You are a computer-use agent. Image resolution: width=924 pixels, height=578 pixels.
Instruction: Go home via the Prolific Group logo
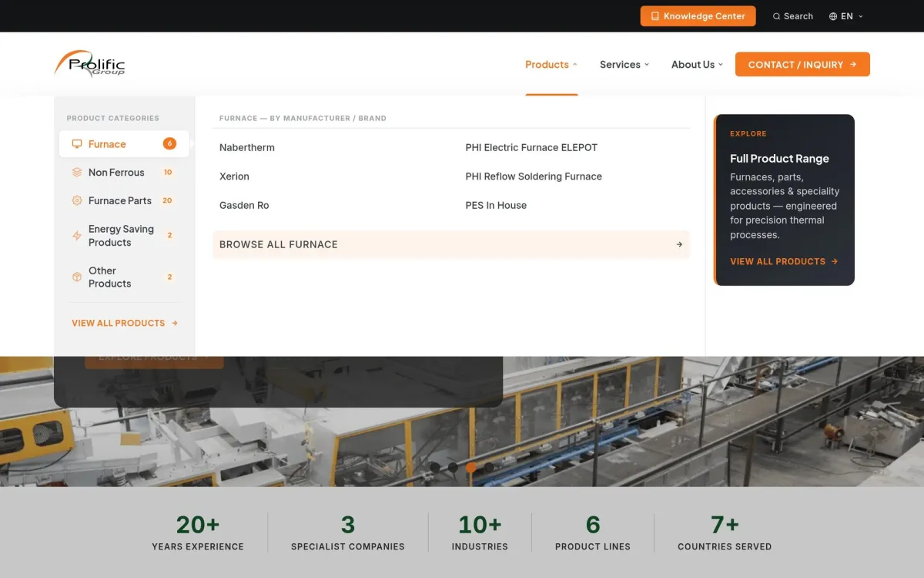(89, 63)
